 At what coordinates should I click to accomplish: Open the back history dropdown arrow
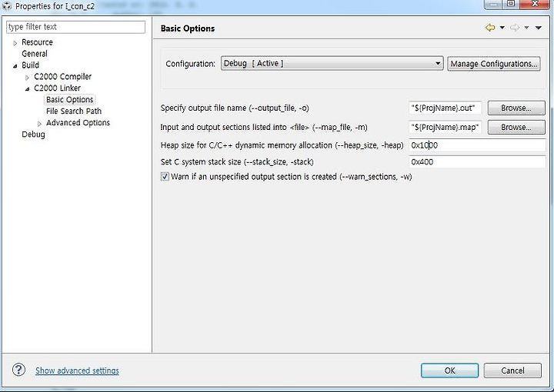point(502,28)
